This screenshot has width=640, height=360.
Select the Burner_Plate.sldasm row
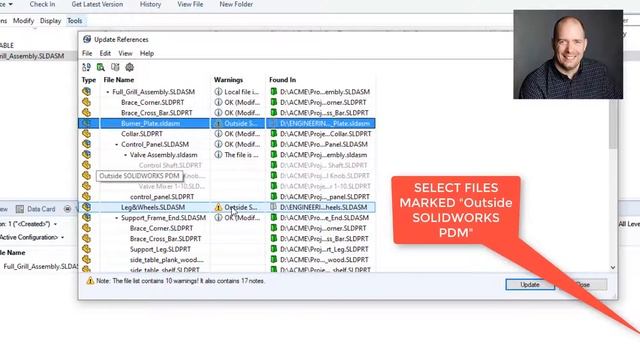point(227,123)
